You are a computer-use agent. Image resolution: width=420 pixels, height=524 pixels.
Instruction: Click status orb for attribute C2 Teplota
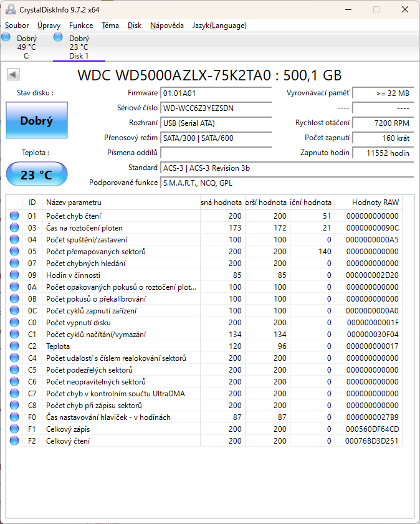(x=14, y=346)
